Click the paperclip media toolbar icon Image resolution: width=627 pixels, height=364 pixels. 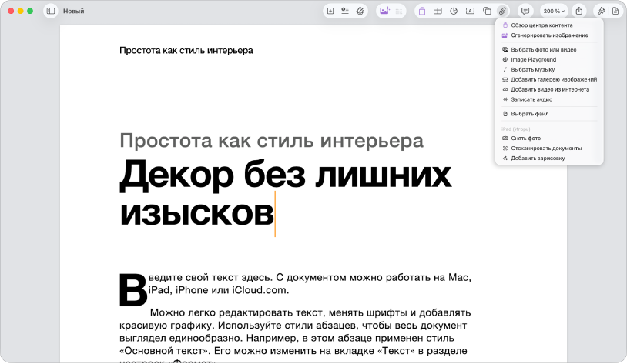[x=502, y=12]
